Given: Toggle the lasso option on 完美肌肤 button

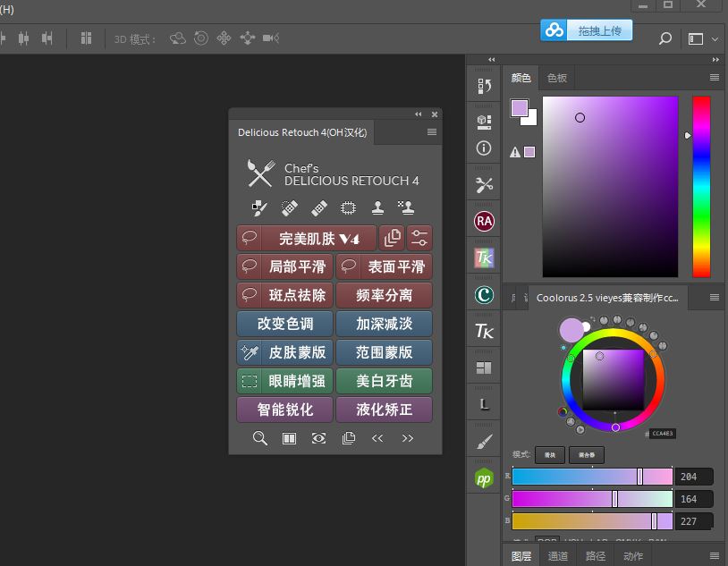Looking at the screenshot, I should point(250,238).
